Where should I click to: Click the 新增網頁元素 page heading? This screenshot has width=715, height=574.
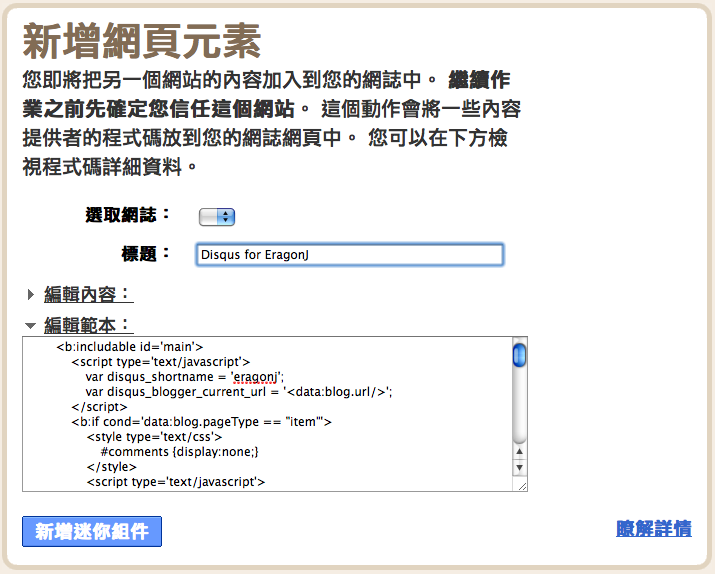141,42
